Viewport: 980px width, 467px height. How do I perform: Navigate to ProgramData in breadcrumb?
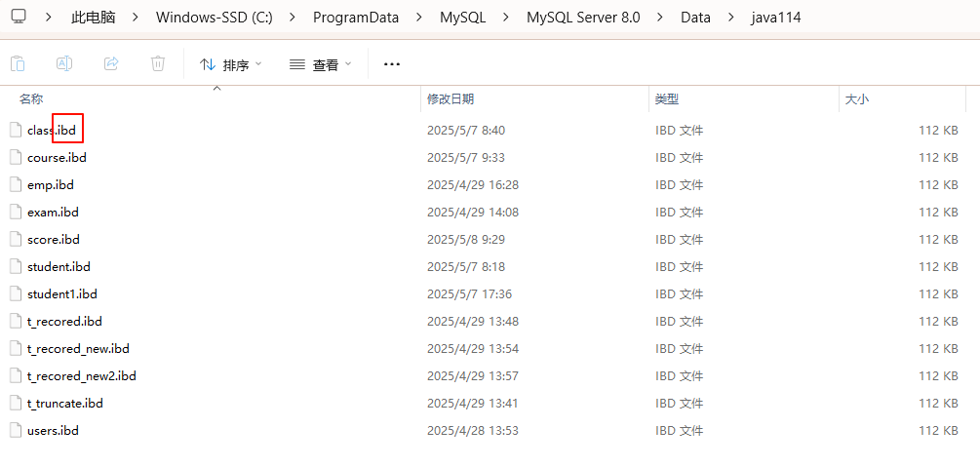356,18
